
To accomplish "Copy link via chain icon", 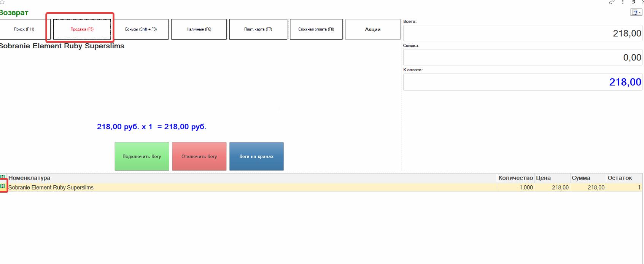I will point(612,2).
